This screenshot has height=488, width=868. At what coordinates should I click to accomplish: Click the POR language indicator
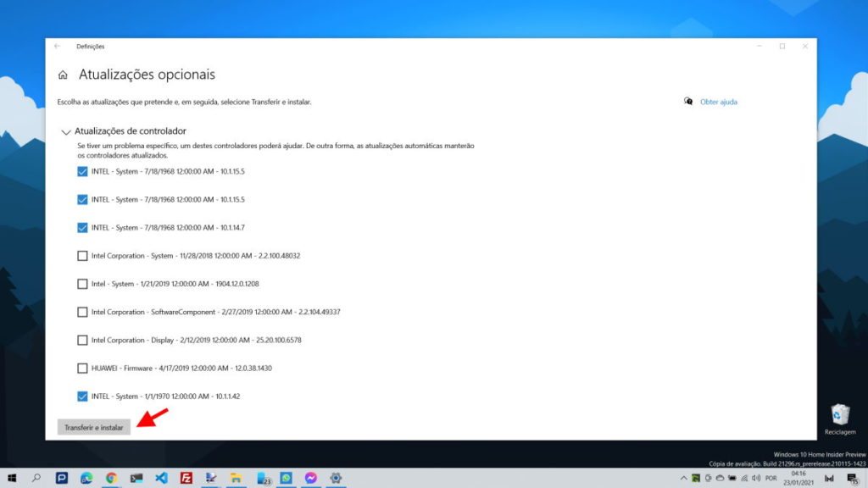click(771, 478)
